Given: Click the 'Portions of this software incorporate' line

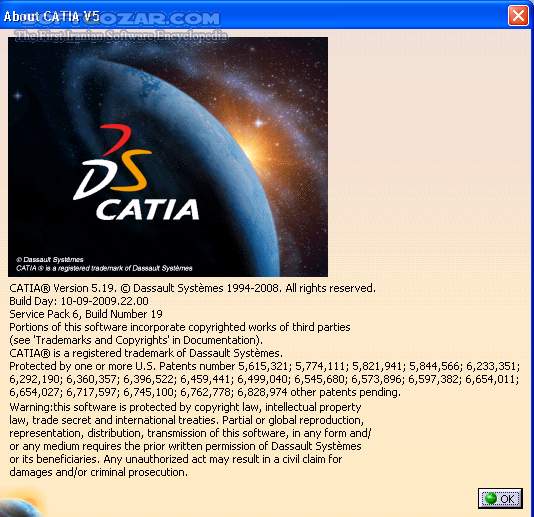Looking at the screenshot, I should pos(180,327).
